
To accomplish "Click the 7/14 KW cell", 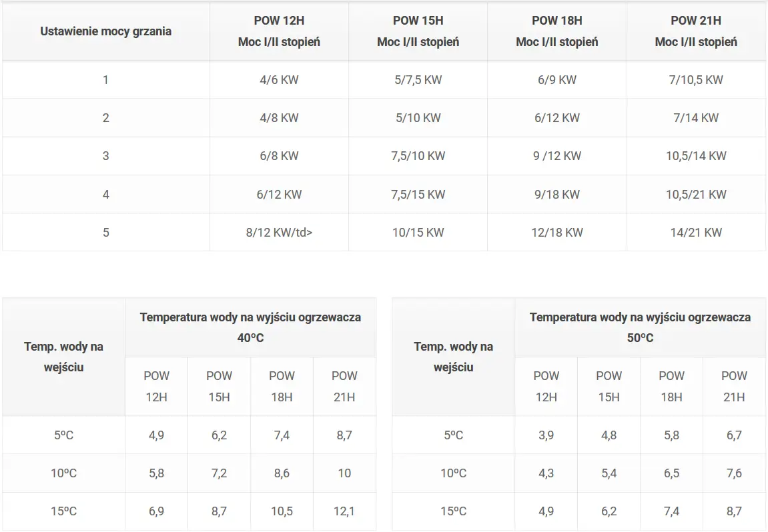I will point(696,118).
